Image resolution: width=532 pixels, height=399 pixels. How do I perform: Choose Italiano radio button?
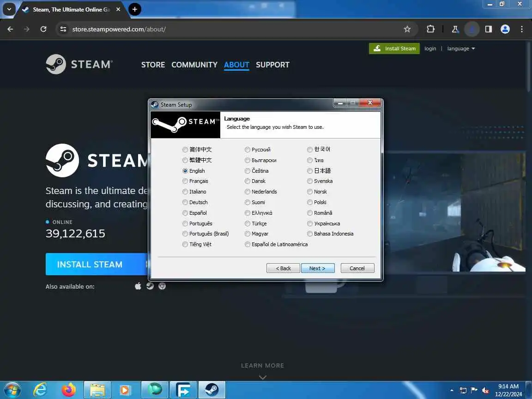coord(185,192)
